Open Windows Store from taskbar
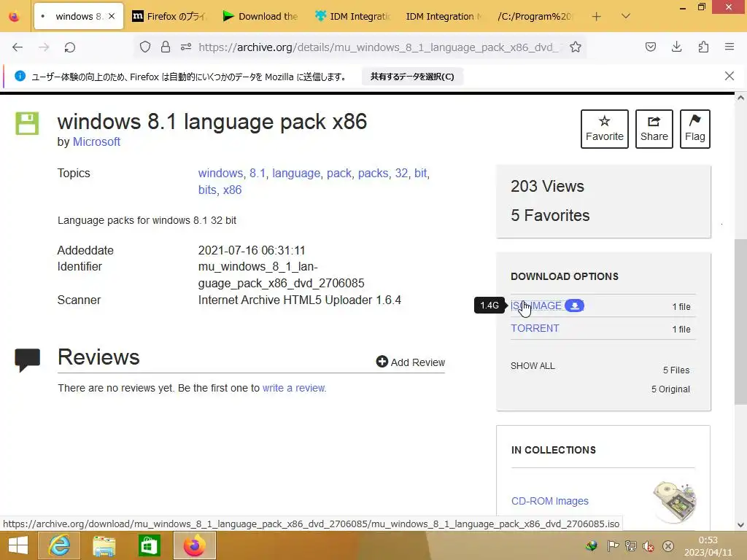This screenshot has height=560, width=747. coord(149,545)
